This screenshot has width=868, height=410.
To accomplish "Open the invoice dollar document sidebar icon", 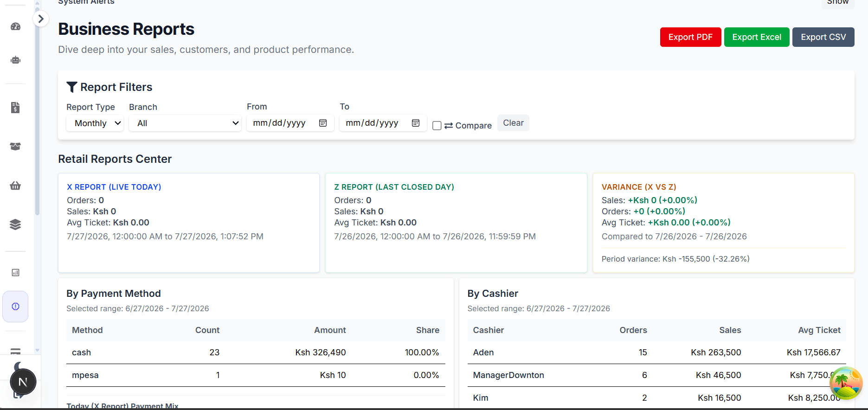I will pos(15,108).
